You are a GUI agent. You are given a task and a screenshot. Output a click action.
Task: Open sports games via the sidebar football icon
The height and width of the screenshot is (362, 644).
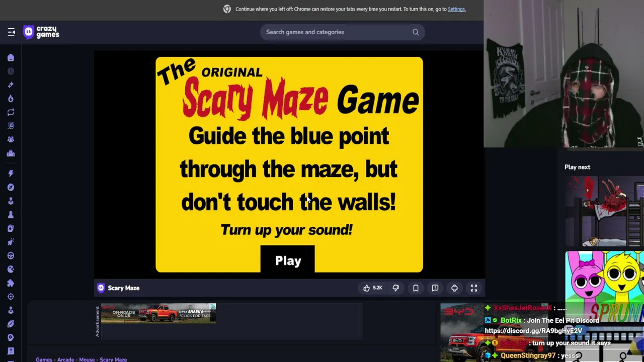tap(11, 324)
